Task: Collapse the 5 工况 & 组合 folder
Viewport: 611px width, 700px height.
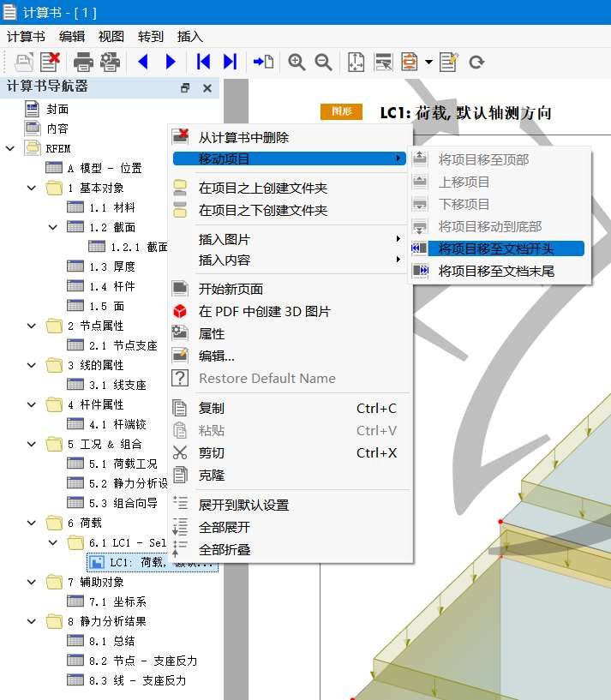Action: 31,444
